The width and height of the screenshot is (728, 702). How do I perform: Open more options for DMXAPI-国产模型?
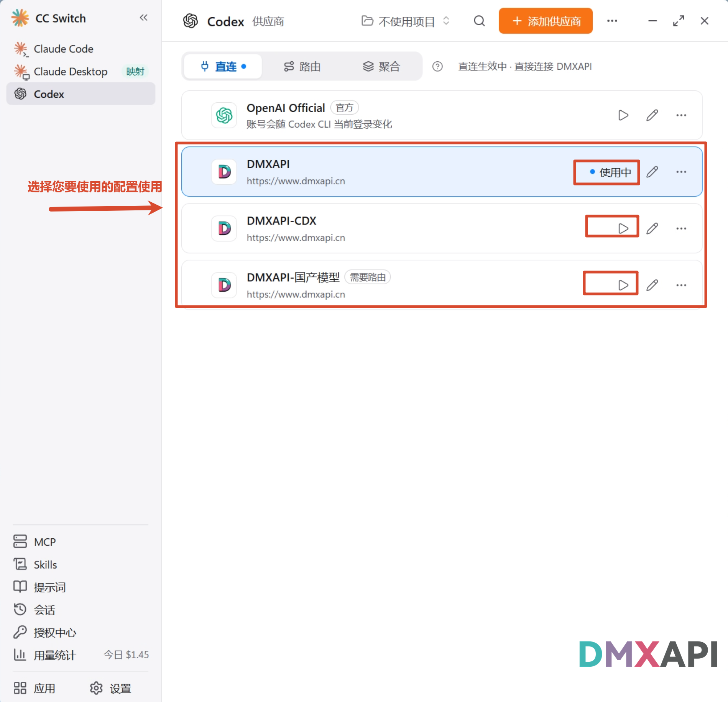coord(681,285)
